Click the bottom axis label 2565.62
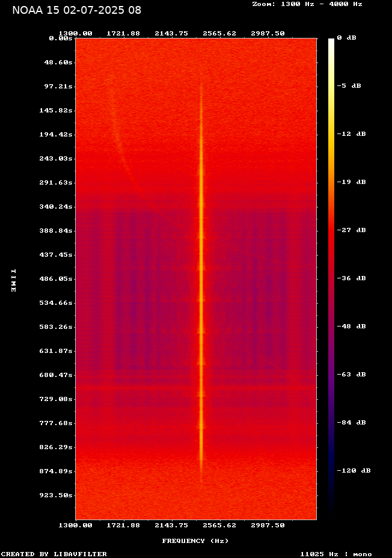Viewport: 392px width, 558px height. coord(219,526)
